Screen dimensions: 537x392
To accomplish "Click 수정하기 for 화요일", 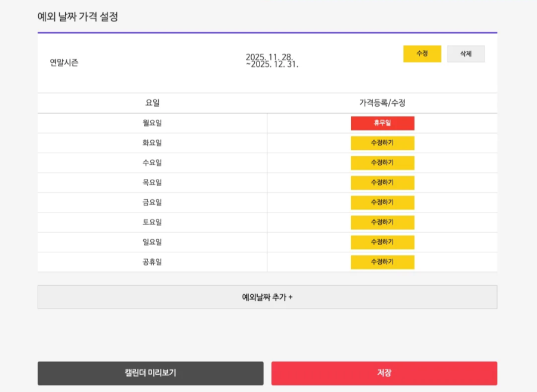I will point(382,143).
